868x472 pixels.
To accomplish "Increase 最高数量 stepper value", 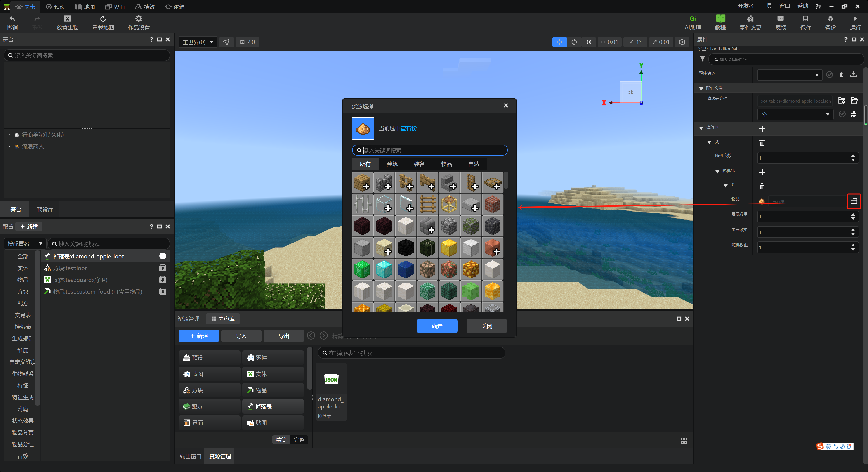I will (853, 230).
